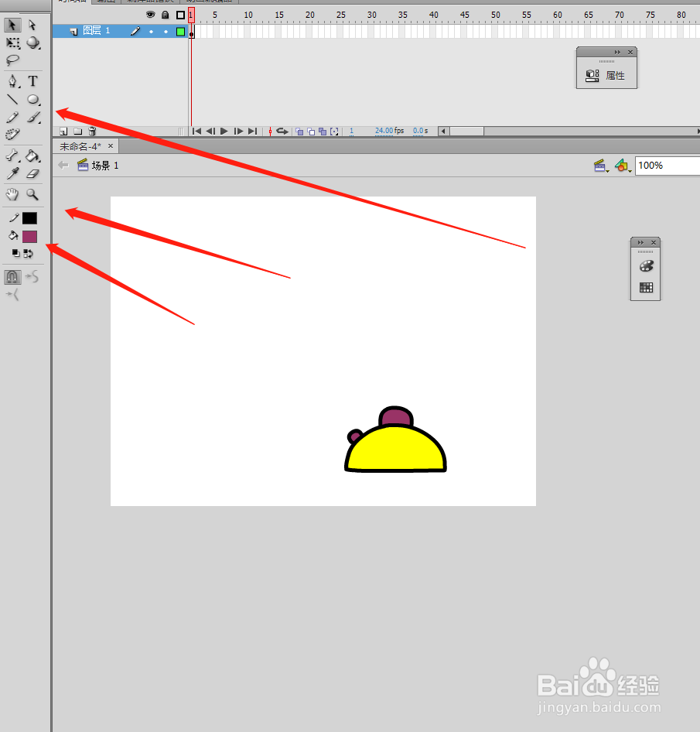Choose the Line tool
Viewport: 700px width, 732px height.
click(12, 100)
